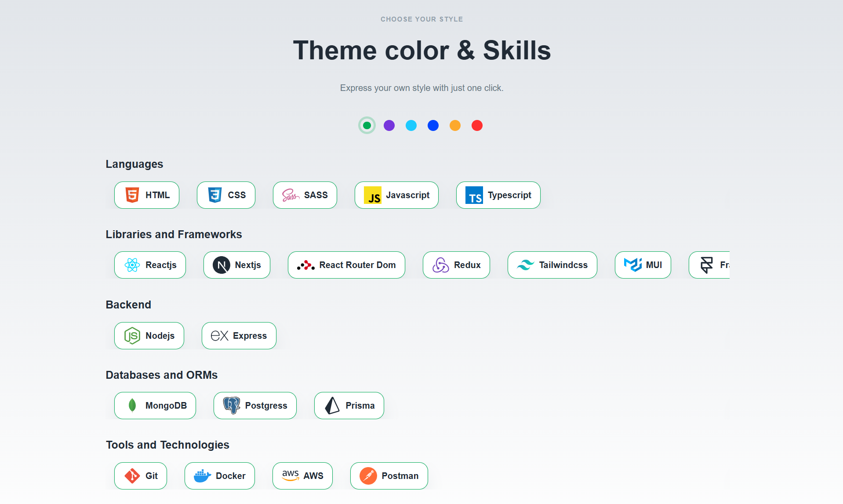Click the Postgress elephant icon
Image resolution: width=843 pixels, height=504 pixels.
[x=231, y=405]
